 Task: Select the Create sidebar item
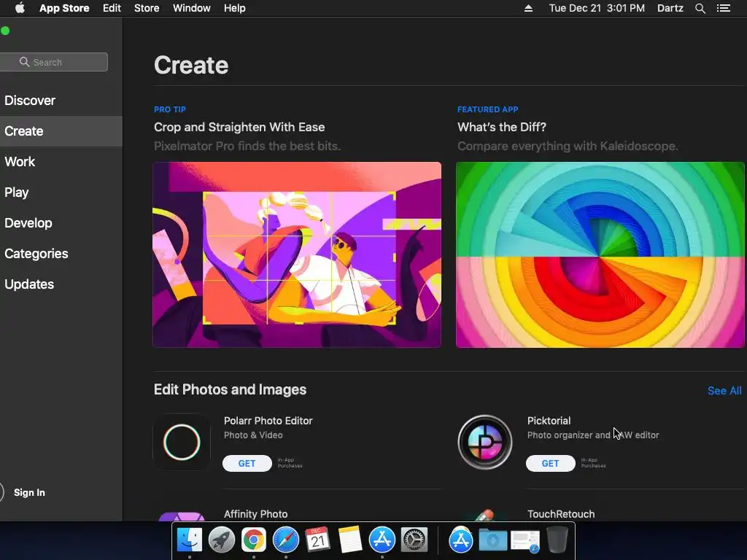pos(61,131)
